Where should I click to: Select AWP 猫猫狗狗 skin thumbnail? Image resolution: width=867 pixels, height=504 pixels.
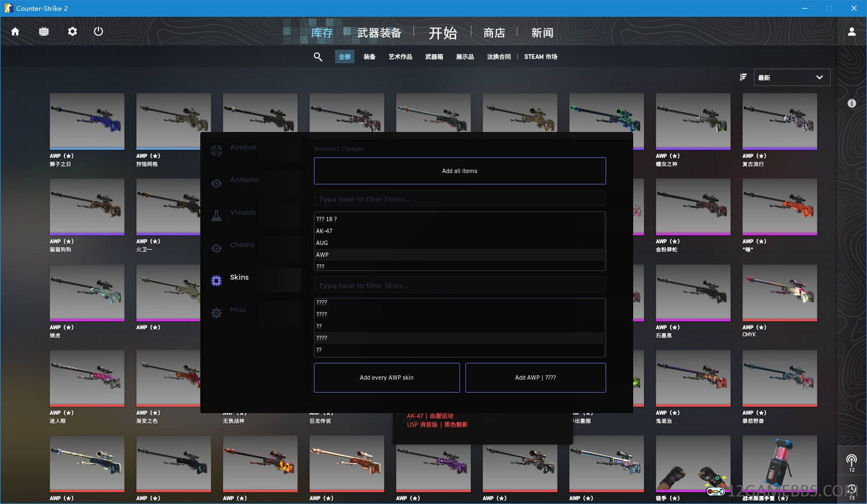[87, 207]
